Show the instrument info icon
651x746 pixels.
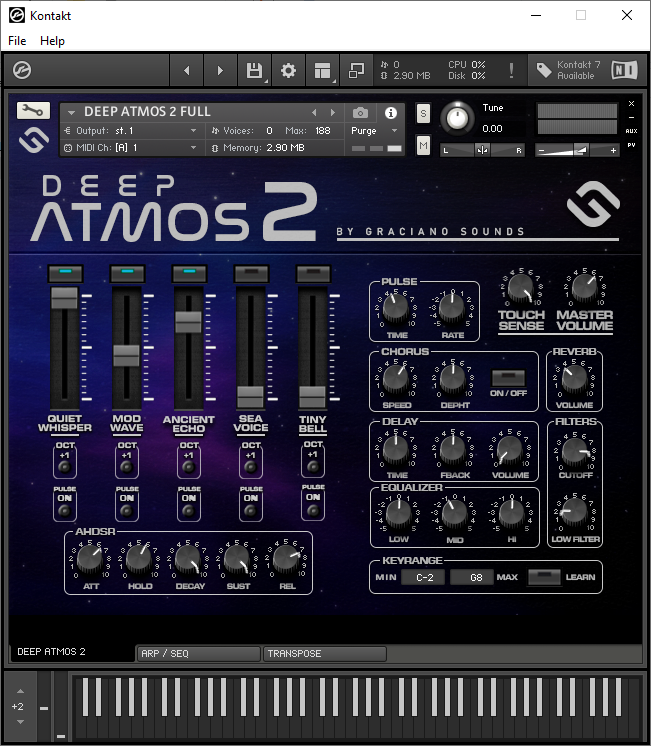(x=391, y=113)
